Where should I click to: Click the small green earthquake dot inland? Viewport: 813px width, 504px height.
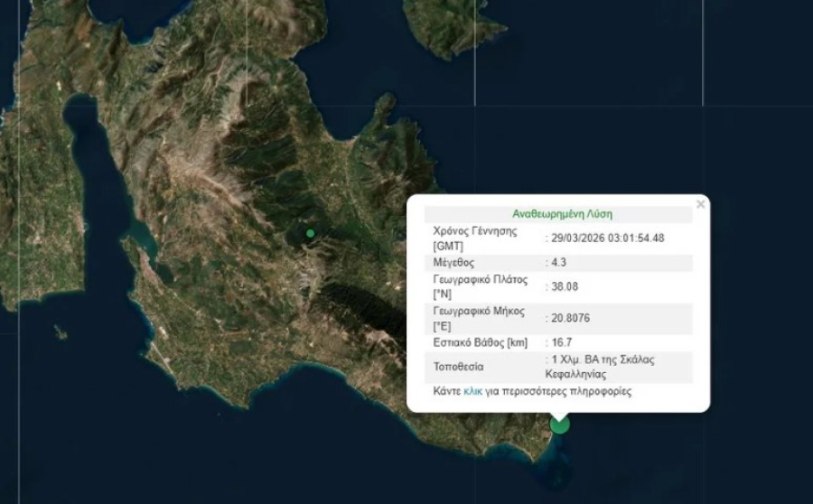(310, 233)
